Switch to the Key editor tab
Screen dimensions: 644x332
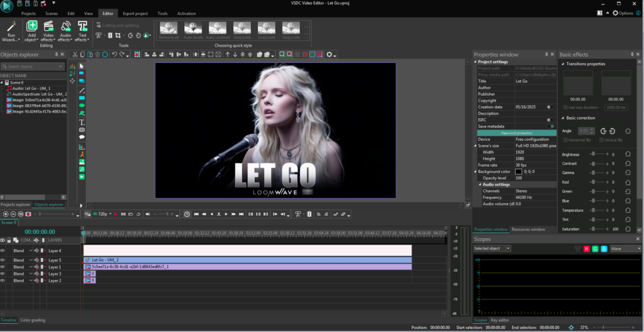click(500, 320)
